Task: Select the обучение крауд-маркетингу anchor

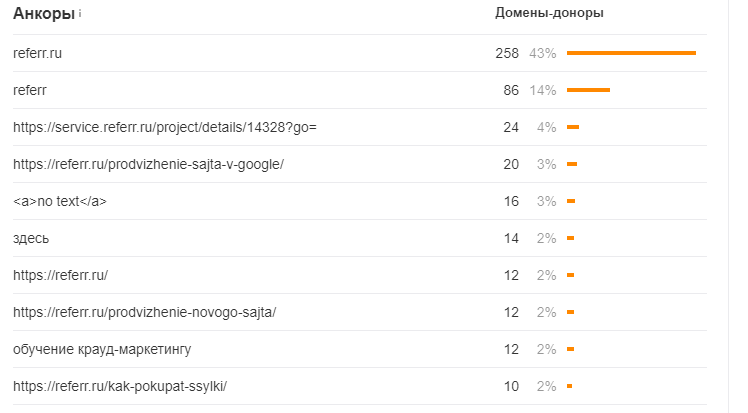Action: (x=102, y=349)
